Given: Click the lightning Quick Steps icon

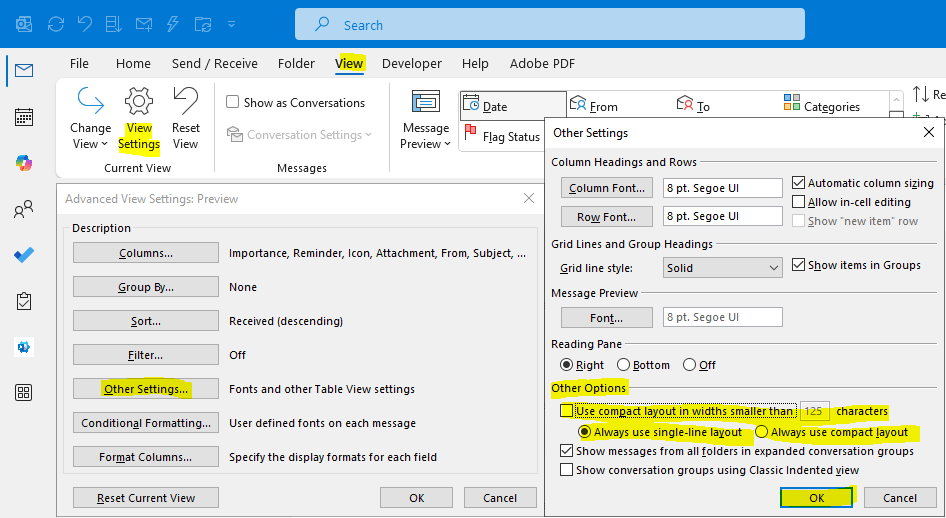Looking at the screenshot, I should [x=173, y=24].
